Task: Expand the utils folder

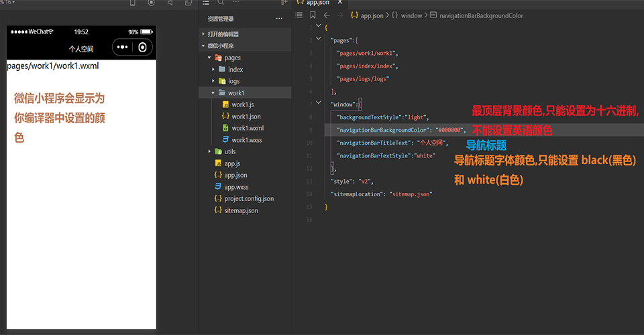Action: (x=245, y=151)
